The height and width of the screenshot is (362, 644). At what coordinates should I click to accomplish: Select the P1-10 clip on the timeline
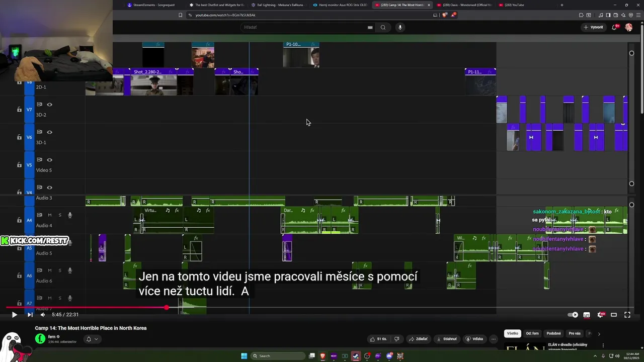point(301,54)
